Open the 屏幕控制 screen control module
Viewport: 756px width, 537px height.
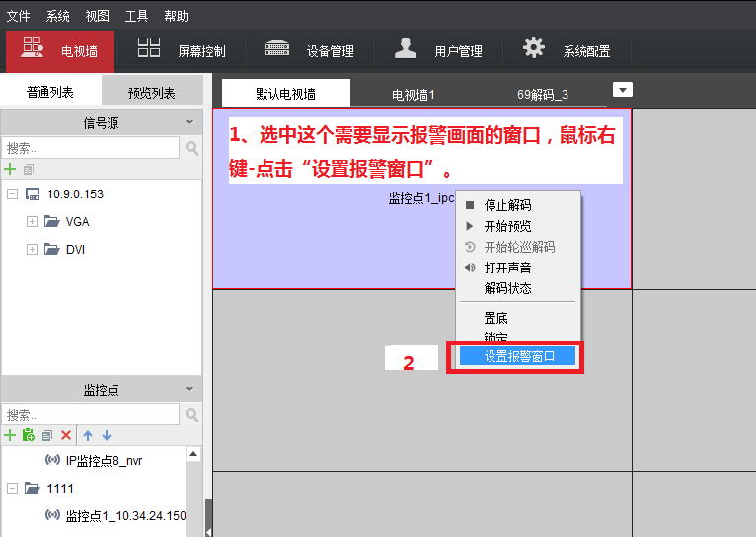182,50
